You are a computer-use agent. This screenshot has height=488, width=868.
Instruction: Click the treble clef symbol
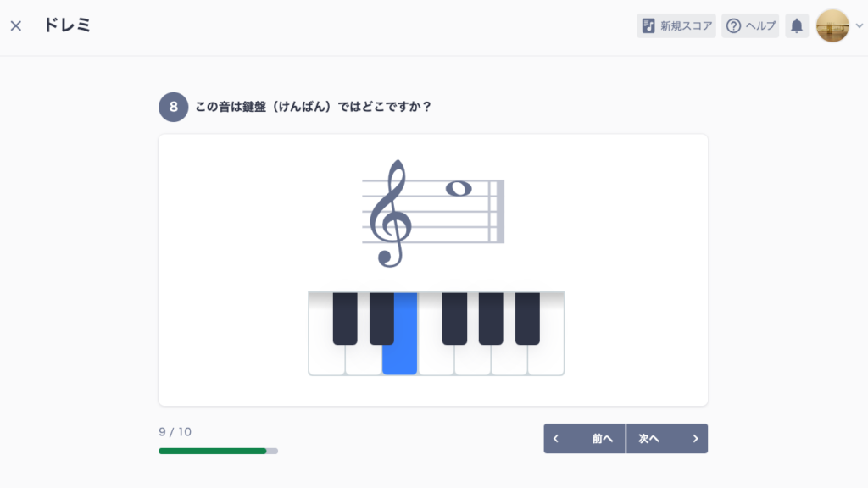[391, 213]
